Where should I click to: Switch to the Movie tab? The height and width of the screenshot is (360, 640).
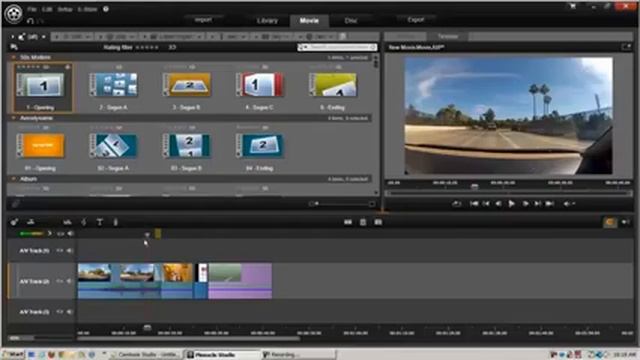tap(309, 20)
